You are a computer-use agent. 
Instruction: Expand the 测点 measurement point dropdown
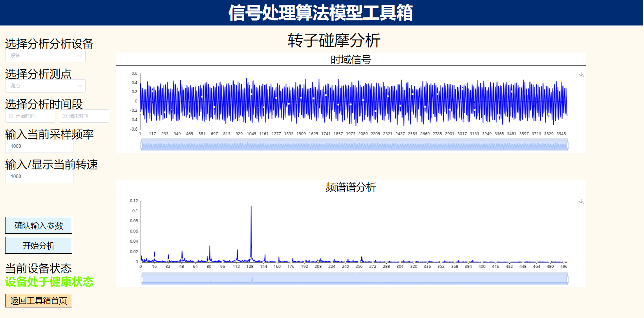45,86
